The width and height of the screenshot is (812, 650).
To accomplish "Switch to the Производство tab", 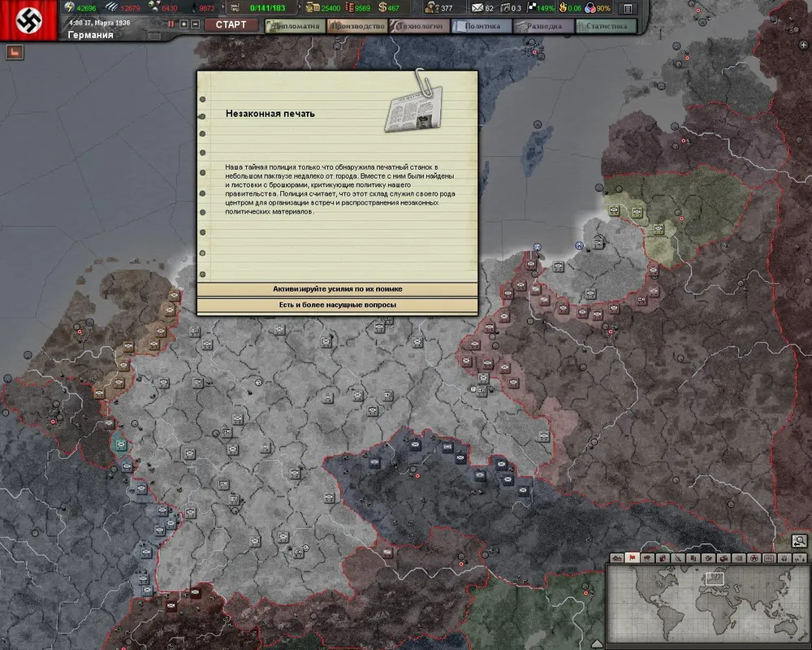I will coord(357,26).
